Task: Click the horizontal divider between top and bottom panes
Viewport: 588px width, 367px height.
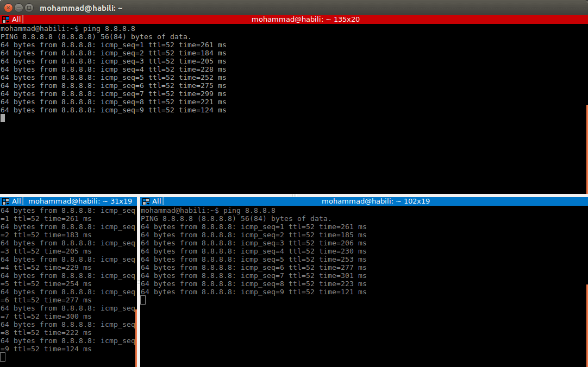Action: 293,195
